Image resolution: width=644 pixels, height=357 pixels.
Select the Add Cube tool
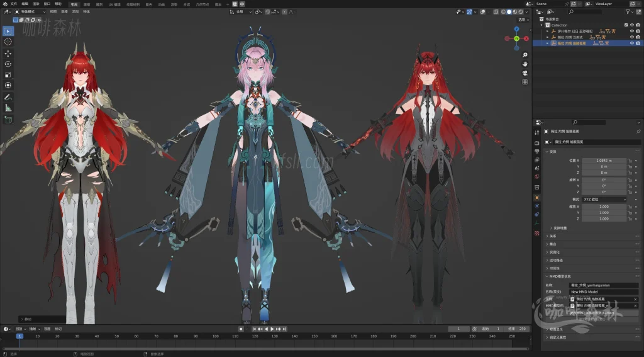point(8,120)
